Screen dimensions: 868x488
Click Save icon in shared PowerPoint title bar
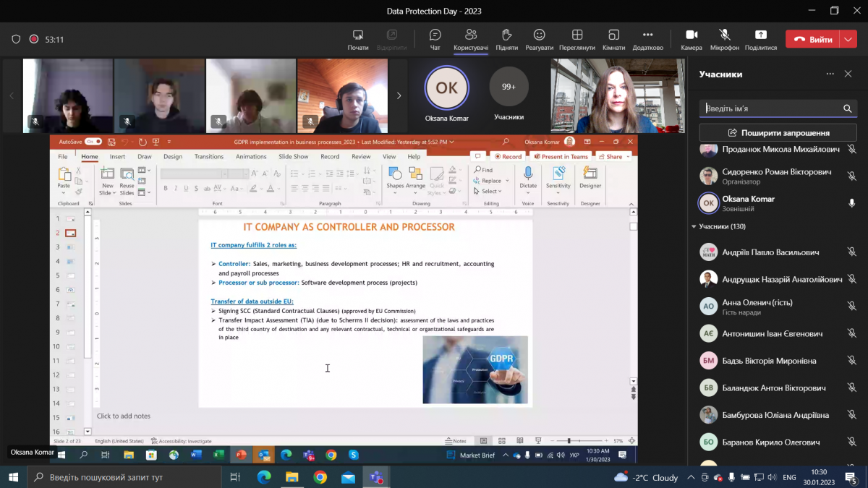(x=111, y=142)
